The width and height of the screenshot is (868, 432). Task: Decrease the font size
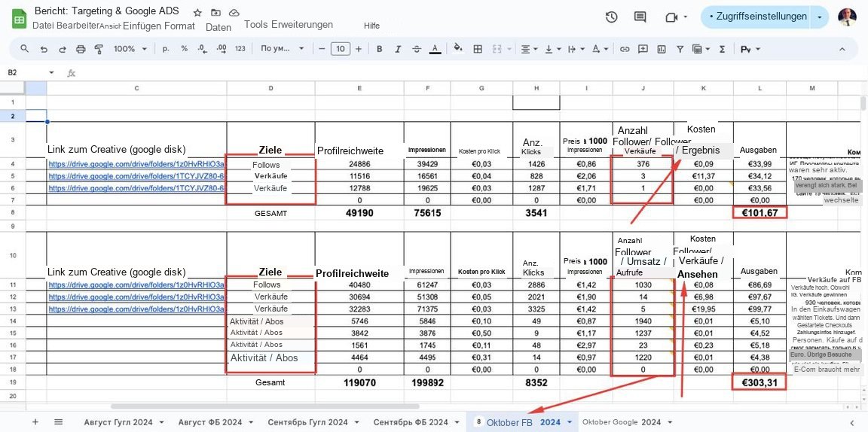coord(322,49)
